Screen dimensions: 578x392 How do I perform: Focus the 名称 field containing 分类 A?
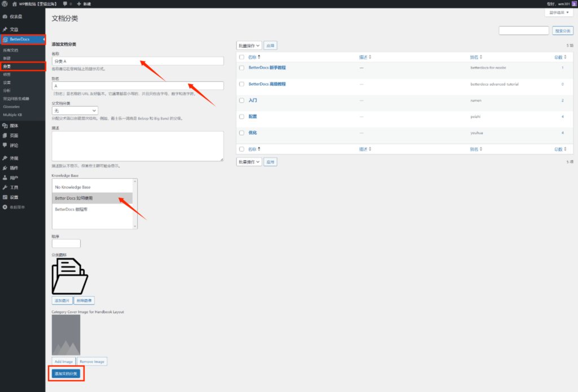(138, 61)
